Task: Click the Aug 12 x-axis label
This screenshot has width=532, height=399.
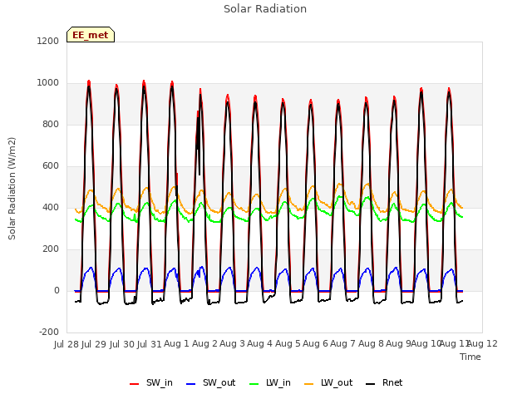Action: click(x=483, y=344)
